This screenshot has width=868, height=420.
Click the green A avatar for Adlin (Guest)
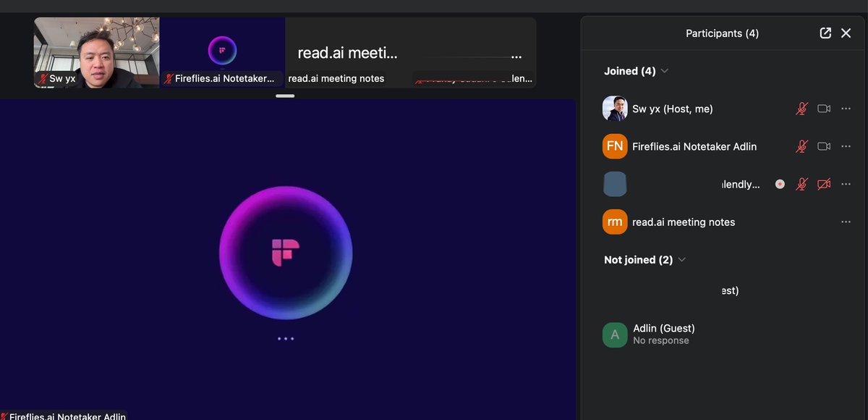(x=615, y=335)
